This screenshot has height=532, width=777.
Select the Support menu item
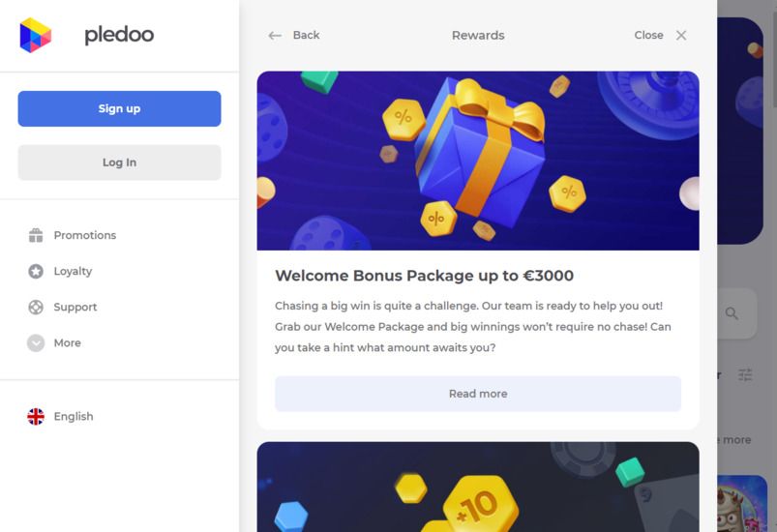point(75,307)
